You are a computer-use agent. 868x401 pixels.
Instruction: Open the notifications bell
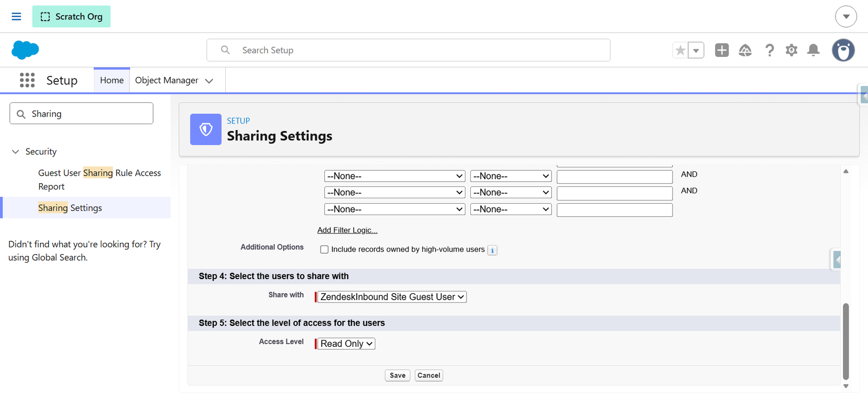tap(813, 50)
